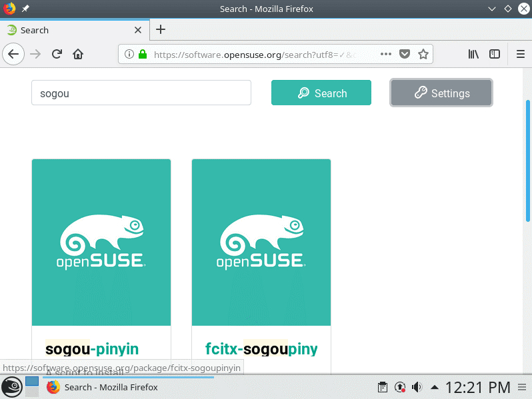The image size is (532, 399).
Task: Click the page vertical scrollbar
Action: 527,161
